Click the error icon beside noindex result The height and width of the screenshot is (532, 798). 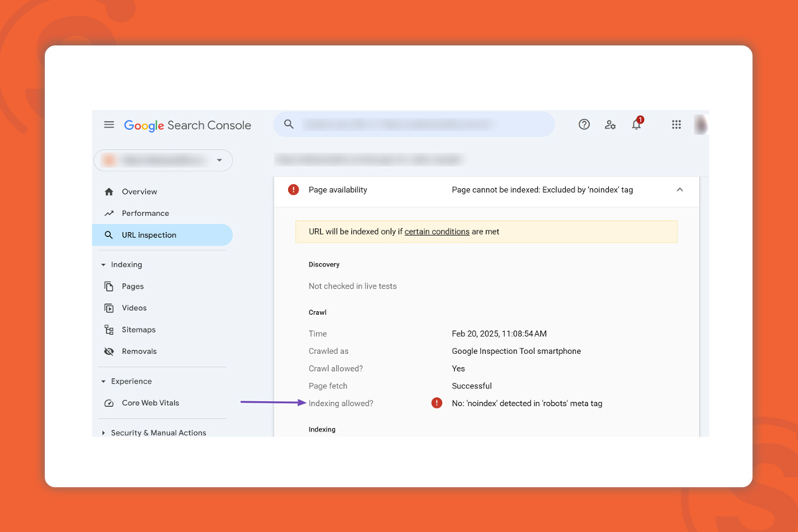[x=437, y=403]
